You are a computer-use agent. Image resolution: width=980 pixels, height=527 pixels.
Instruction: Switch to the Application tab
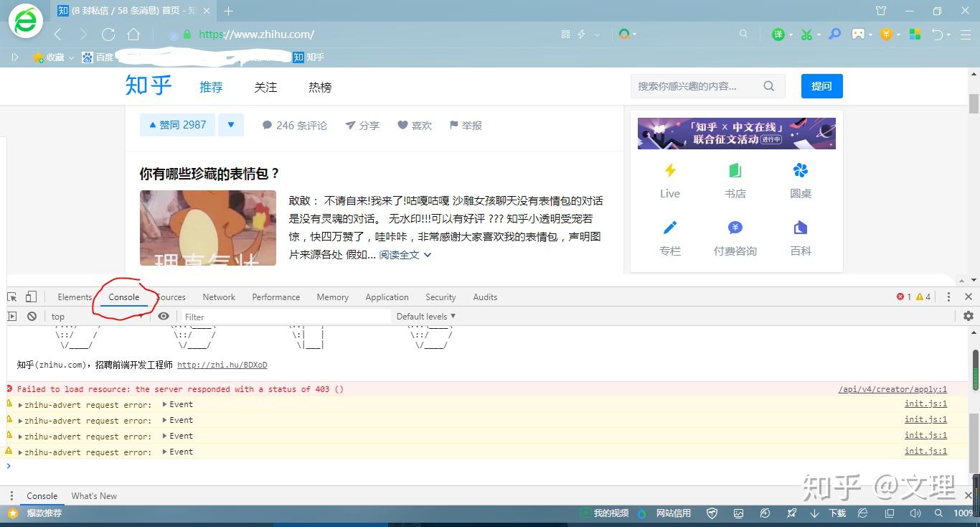tap(387, 297)
